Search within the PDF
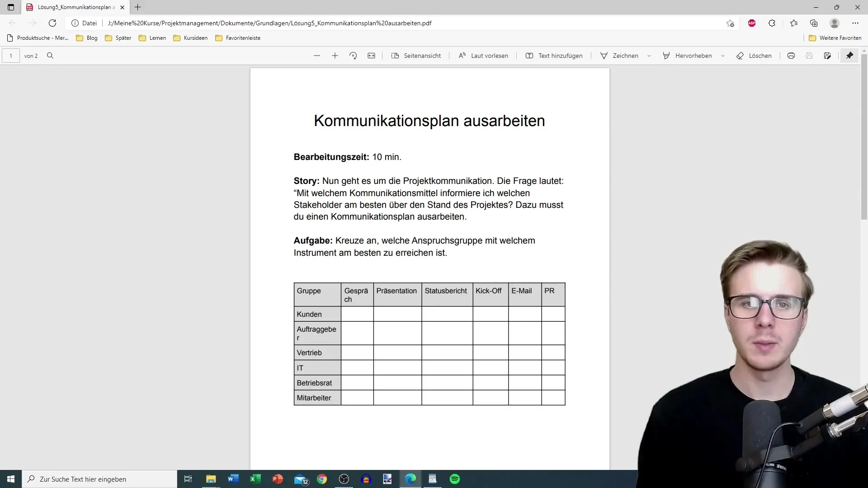 (x=50, y=56)
